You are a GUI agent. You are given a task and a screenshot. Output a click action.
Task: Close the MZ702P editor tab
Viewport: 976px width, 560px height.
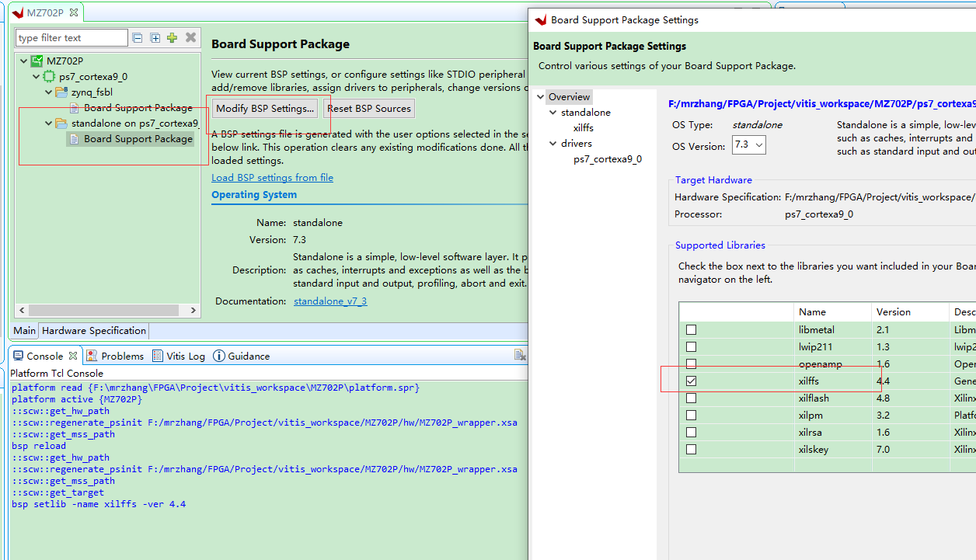[74, 12]
